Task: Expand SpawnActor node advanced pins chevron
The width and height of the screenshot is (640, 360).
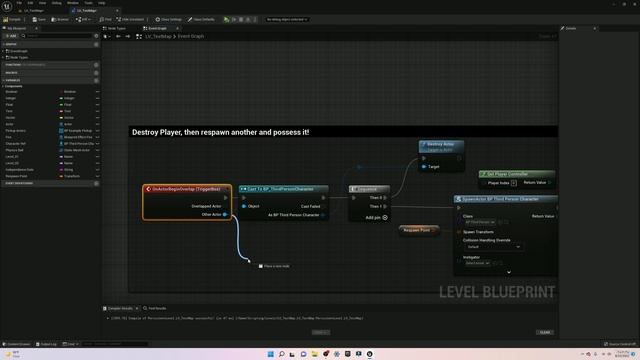Action: click(x=509, y=272)
